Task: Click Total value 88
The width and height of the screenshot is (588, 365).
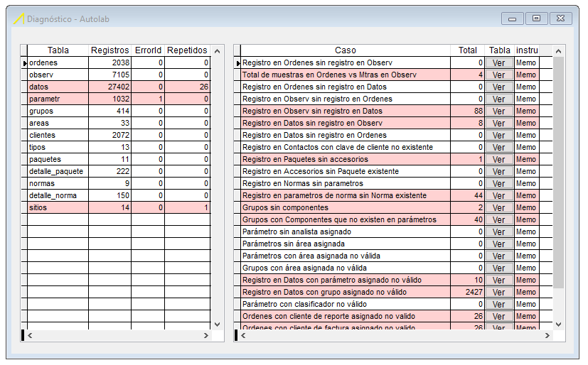Action: click(x=467, y=111)
